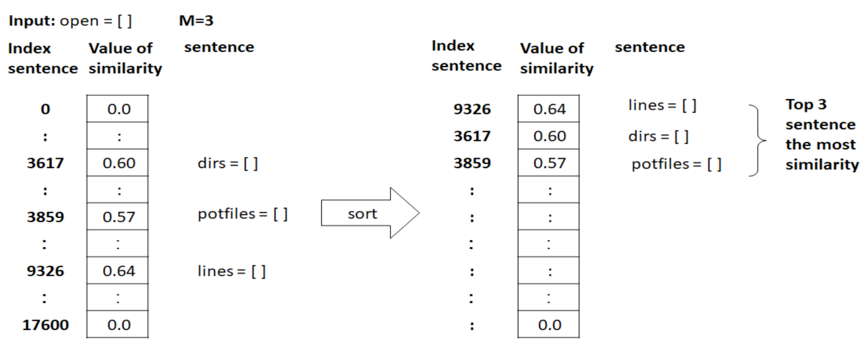Image resolution: width=868 pixels, height=350 pixels.
Task: Select the 0.64 cell in the sorted table
Action: [x=549, y=109]
